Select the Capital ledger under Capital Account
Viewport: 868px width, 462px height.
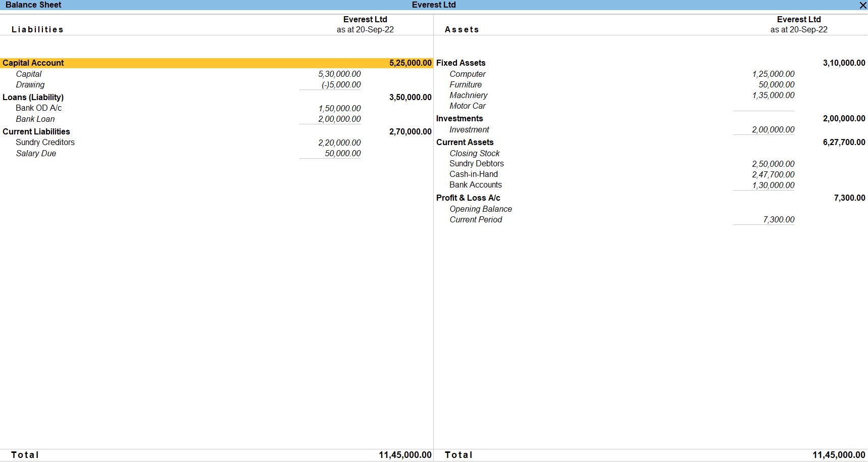(x=29, y=74)
